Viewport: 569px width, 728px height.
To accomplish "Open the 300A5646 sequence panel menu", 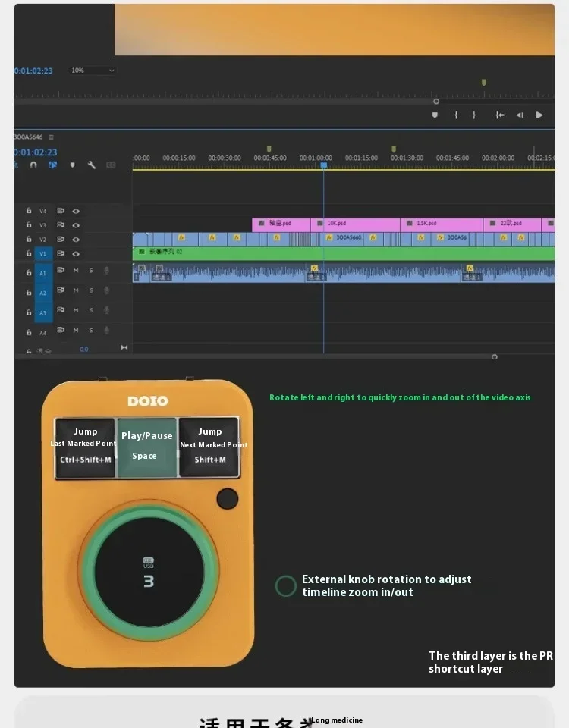I will coord(51,137).
